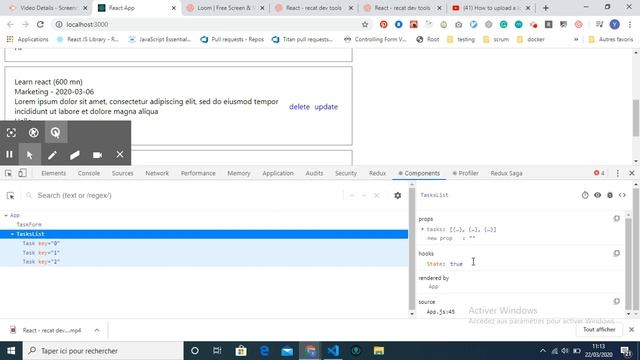Viewport: 640px width, 360px height.
Task: Open Visual Studio Code from taskbar
Action: [x=333, y=351]
